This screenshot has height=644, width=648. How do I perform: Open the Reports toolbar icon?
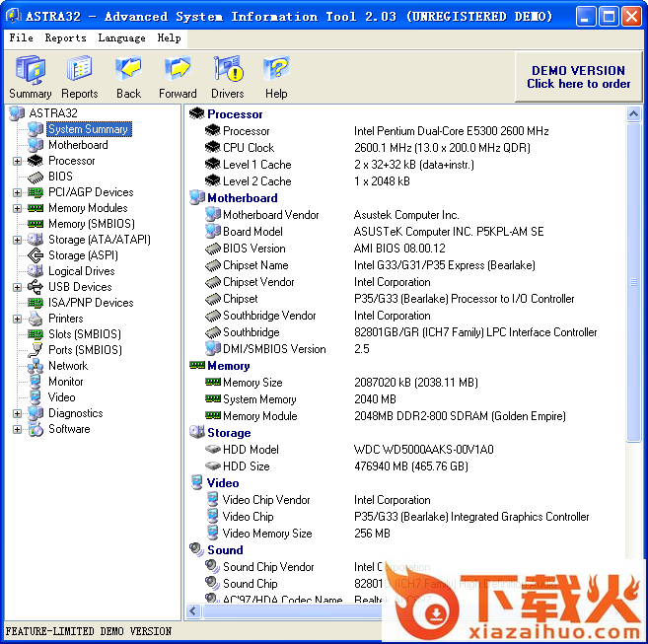[x=79, y=69]
